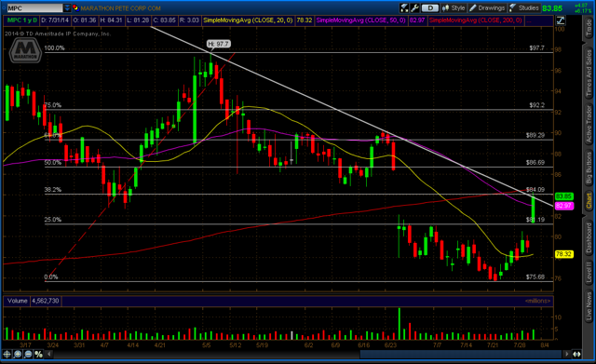Open the Big Buttons side tab
The width and height of the screenshot is (596, 364).
coord(589,168)
